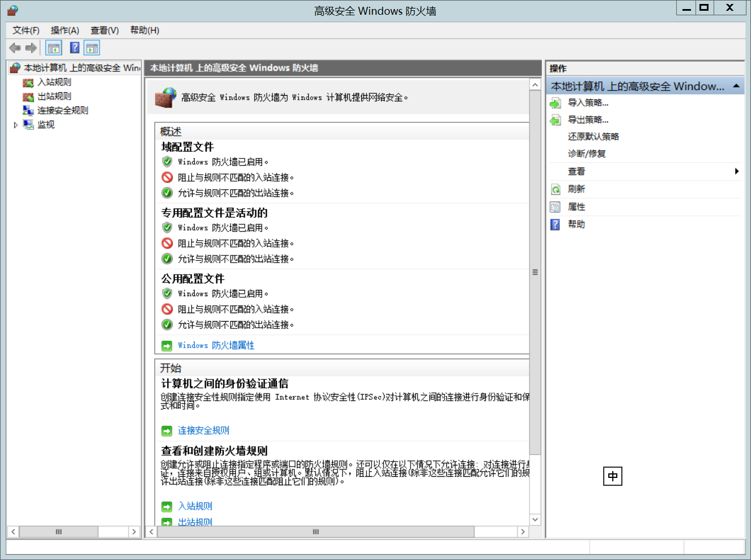751x560 pixels.
Task: Select 监视 tree item
Action: pos(46,125)
